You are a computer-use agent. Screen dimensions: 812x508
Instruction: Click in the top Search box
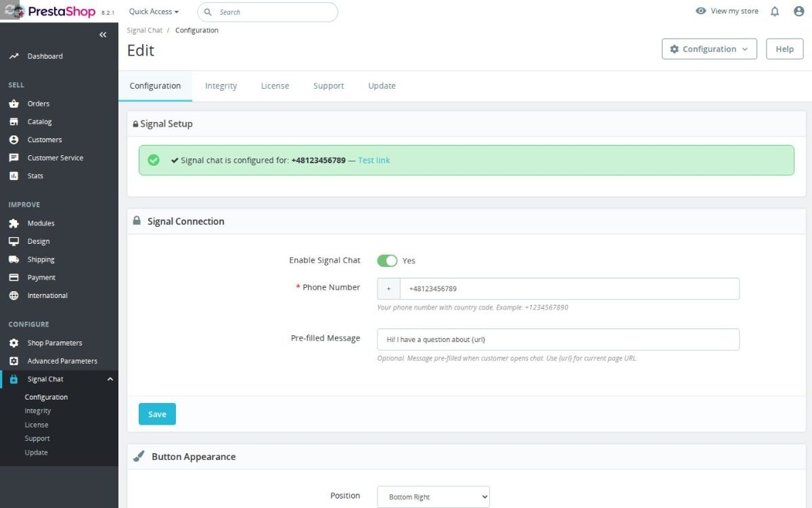coord(267,12)
